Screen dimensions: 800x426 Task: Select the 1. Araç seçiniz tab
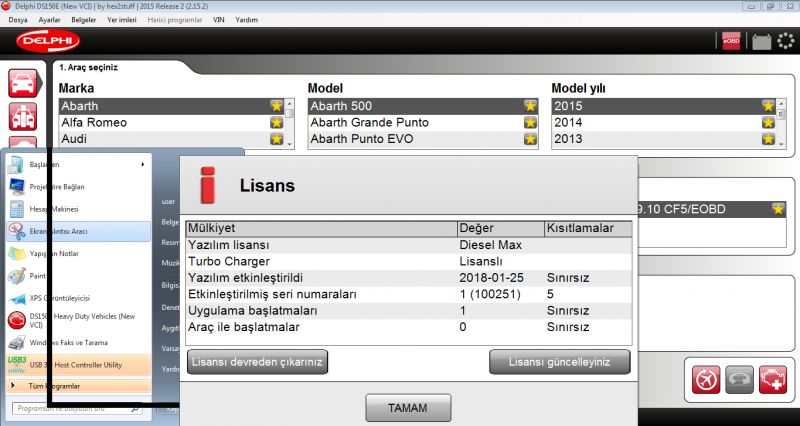click(88, 67)
